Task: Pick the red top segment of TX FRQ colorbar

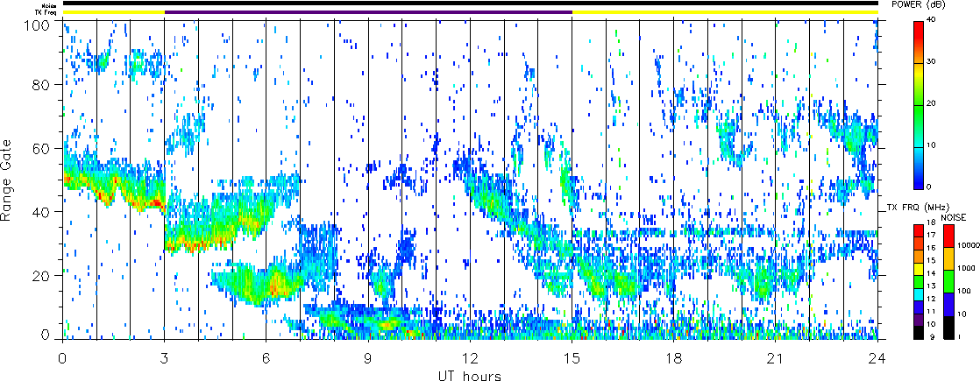Action: (x=918, y=229)
